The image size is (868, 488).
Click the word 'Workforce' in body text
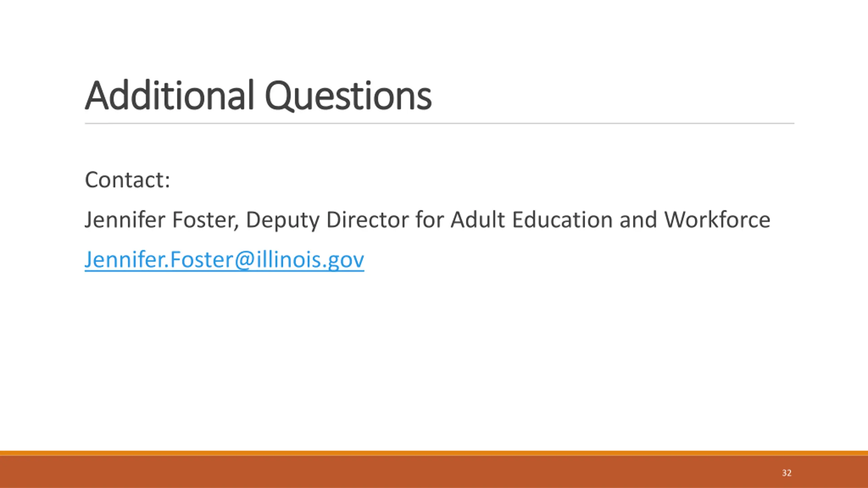point(717,220)
